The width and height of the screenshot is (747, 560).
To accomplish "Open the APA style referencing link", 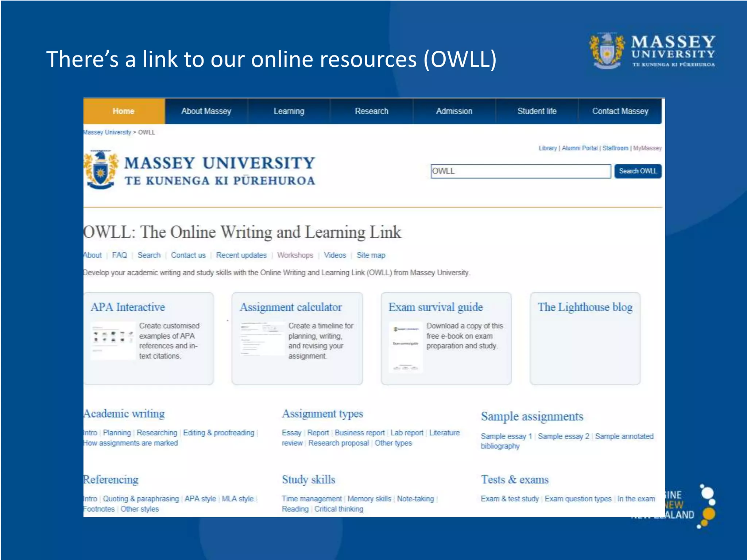I will coord(200,498).
